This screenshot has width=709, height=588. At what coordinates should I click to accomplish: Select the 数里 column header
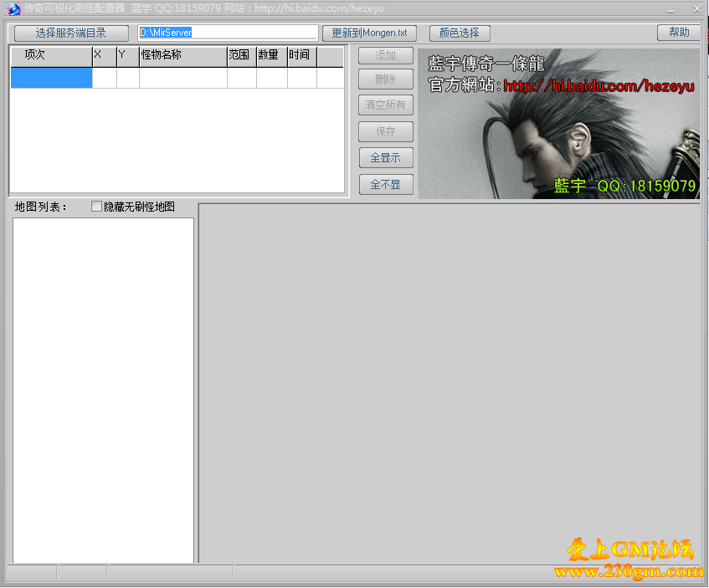pos(272,56)
